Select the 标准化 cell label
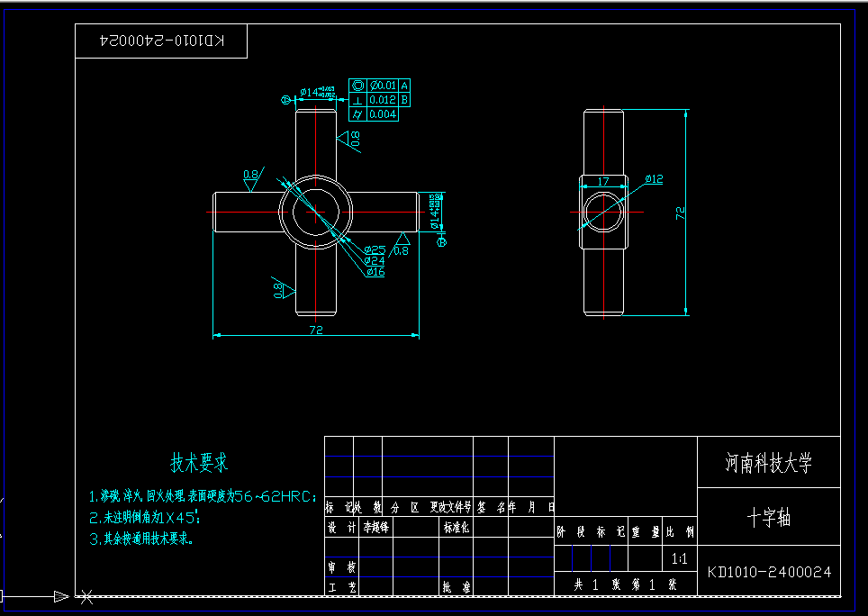 (457, 528)
